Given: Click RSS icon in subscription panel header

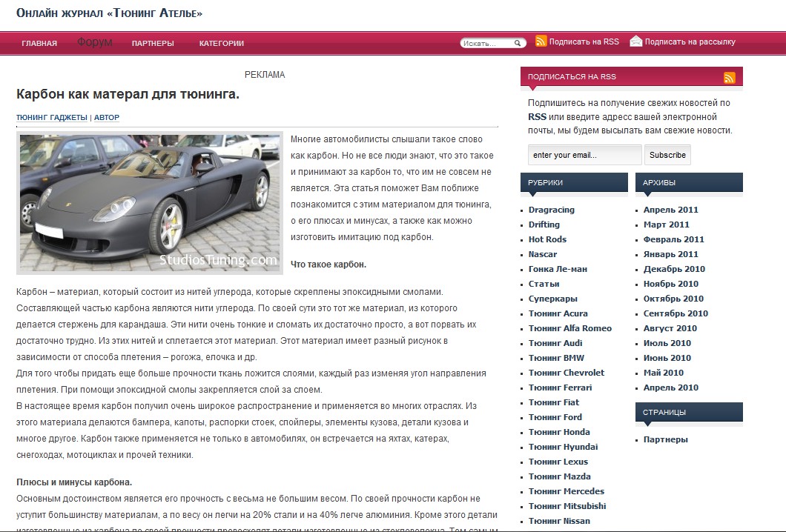Looking at the screenshot, I should pos(730,78).
